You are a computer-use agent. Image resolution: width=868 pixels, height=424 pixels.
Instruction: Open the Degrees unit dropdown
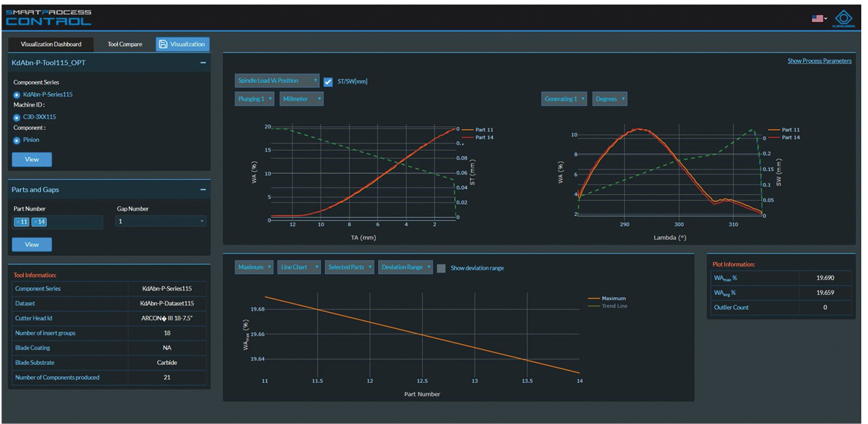(x=609, y=99)
